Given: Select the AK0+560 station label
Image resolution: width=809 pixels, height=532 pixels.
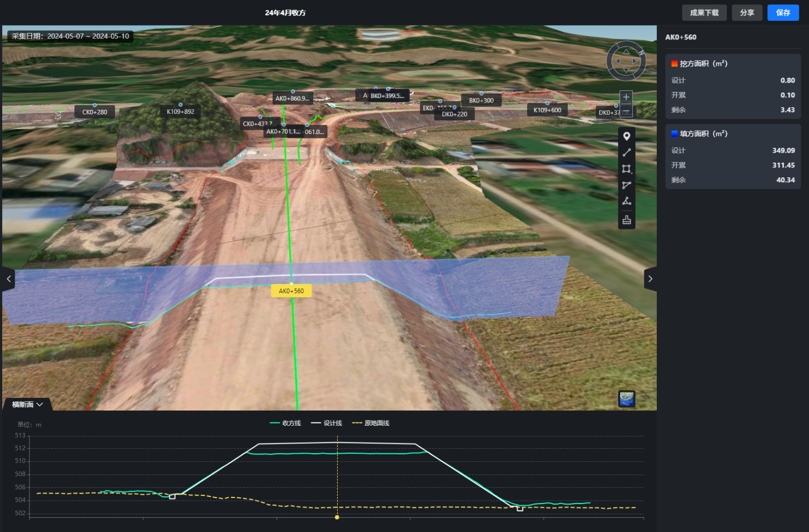Looking at the screenshot, I should click(291, 291).
